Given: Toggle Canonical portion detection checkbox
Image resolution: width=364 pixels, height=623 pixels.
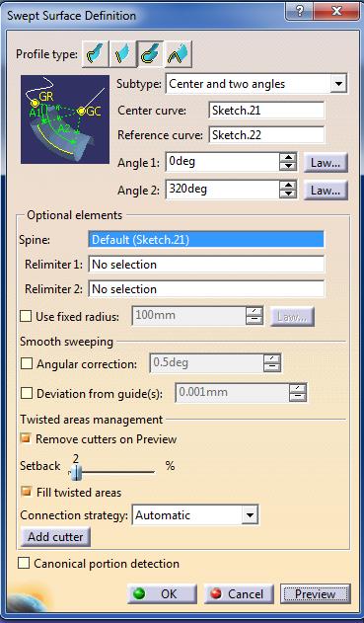Looking at the screenshot, I should [x=24, y=563].
